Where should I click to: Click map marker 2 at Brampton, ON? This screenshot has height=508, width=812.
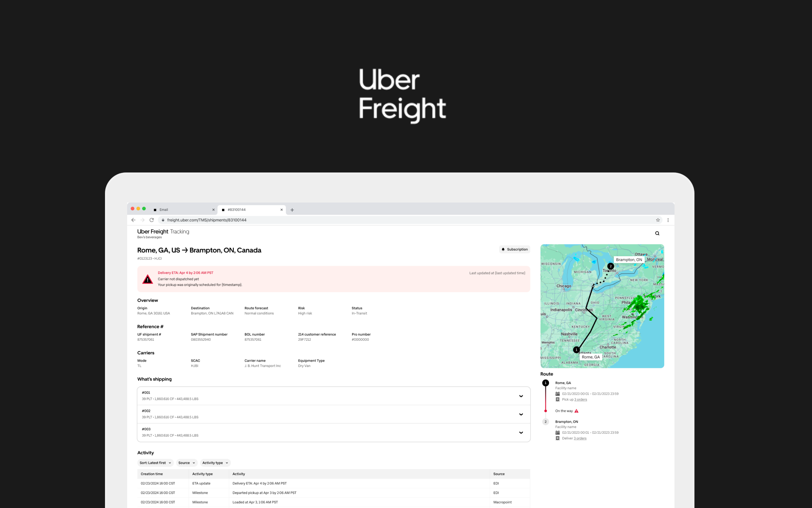pos(611,266)
